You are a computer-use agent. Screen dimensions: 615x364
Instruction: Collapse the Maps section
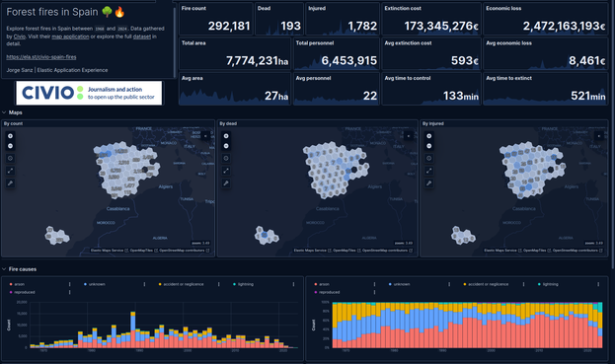[x=4, y=112]
